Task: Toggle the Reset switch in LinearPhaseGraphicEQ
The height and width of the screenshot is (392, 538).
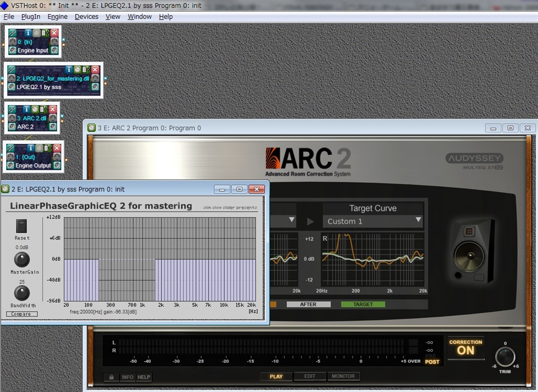Action: click(x=21, y=226)
